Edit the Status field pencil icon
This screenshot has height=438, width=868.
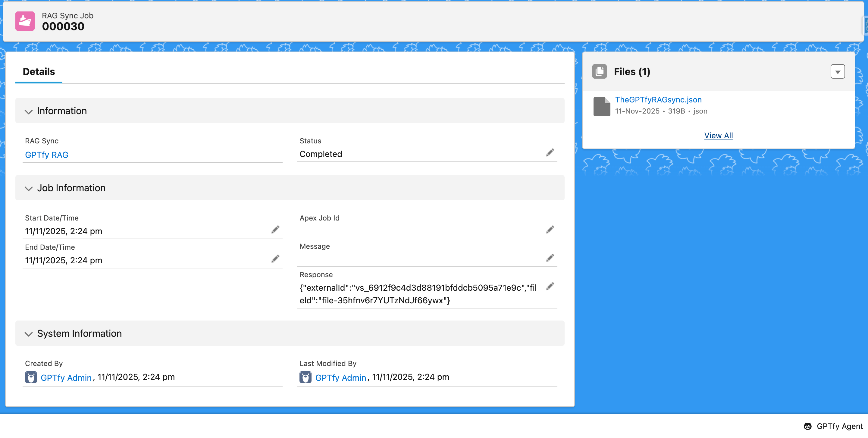(x=550, y=153)
